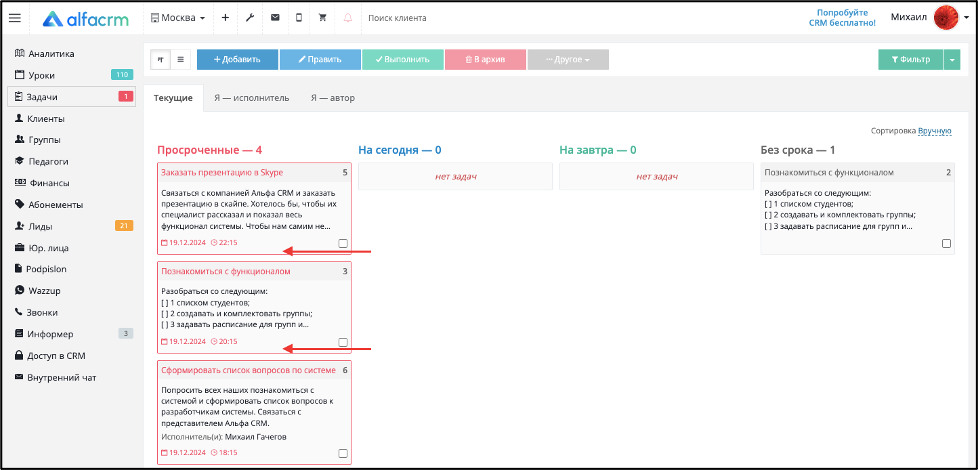Select Задачи in the sidebar
This screenshot has width=979, height=470.
71,97
